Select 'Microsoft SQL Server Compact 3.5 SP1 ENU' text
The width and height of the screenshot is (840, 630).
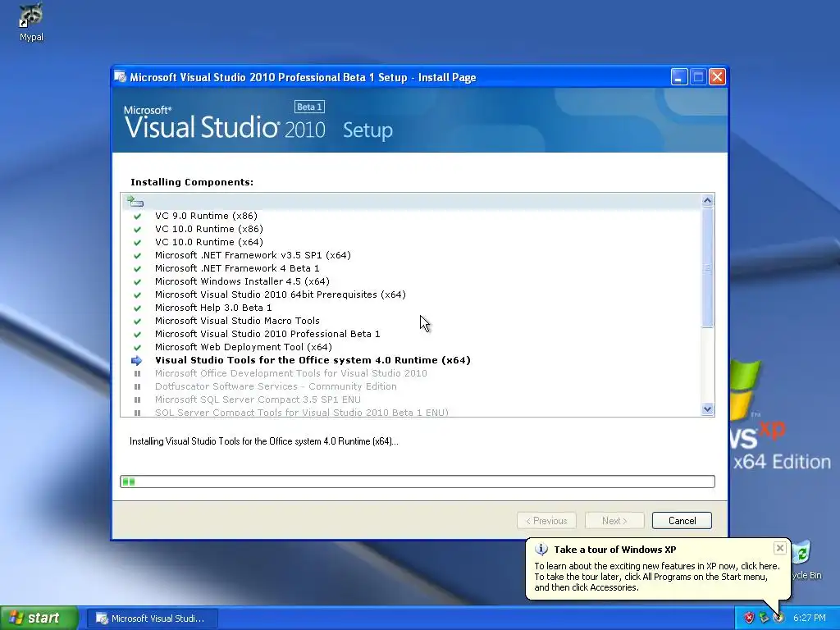click(258, 399)
